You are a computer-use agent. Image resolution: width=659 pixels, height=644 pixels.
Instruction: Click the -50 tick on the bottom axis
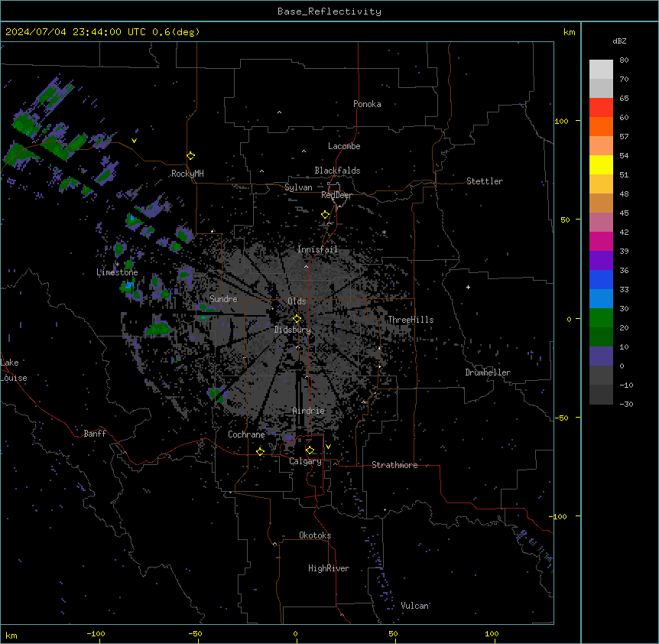(195, 633)
